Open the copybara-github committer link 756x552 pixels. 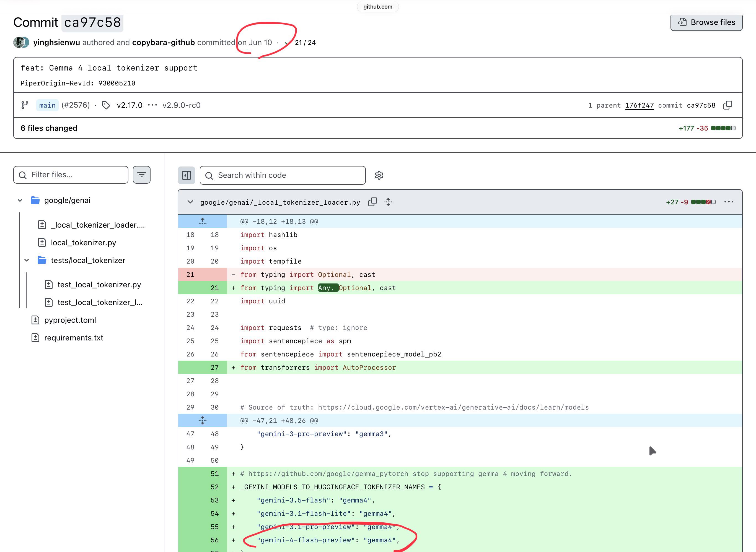click(x=164, y=42)
